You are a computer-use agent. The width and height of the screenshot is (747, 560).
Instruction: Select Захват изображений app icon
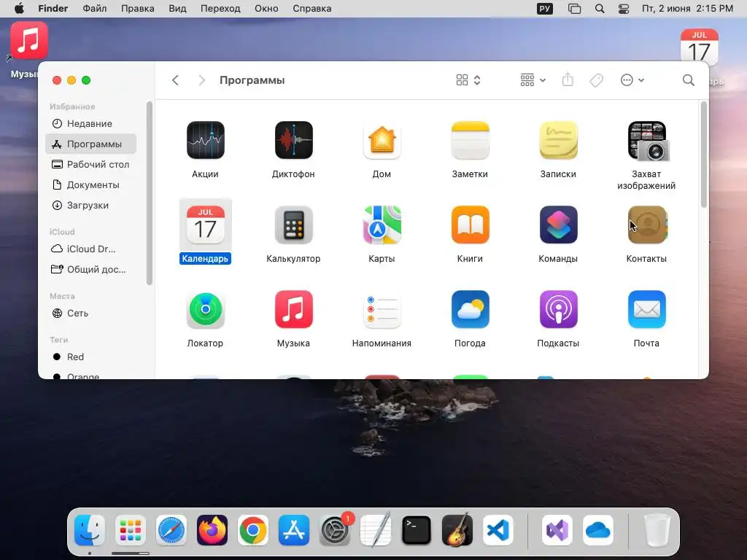[648, 141]
